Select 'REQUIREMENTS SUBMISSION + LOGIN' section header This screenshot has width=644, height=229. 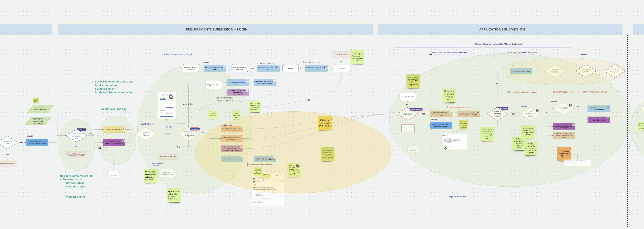[216, 29]
